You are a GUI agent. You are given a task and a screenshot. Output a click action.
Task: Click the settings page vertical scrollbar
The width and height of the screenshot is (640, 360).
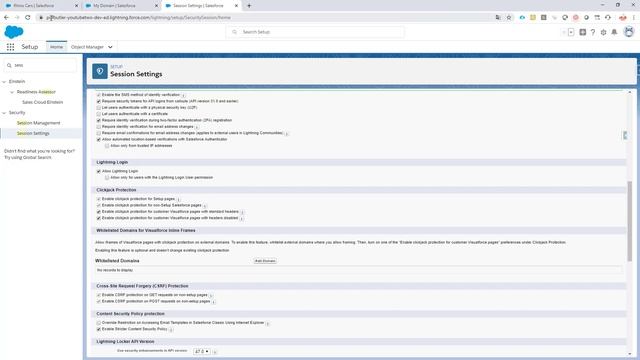point(629,220)
